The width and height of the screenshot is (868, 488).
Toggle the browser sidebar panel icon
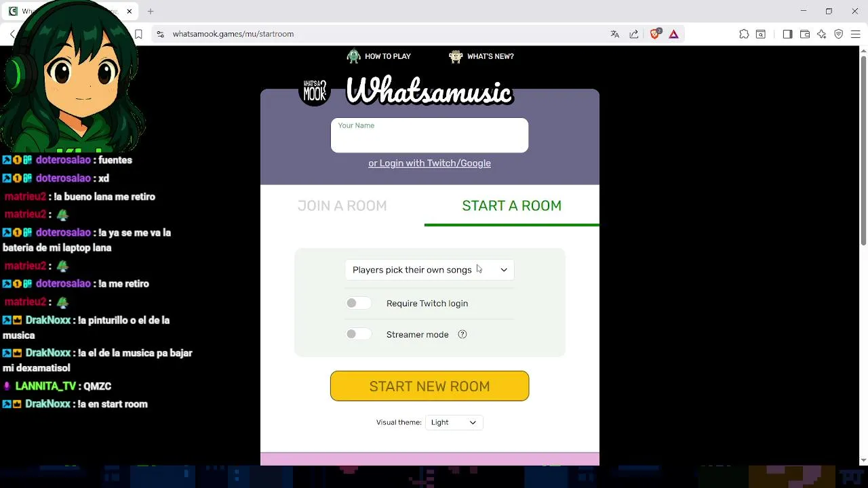pyautogui.click(x=787, y=34)
